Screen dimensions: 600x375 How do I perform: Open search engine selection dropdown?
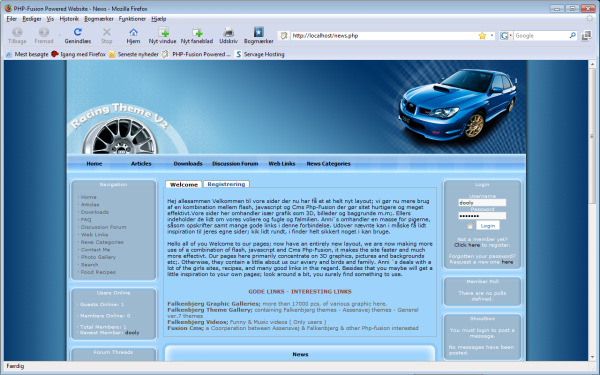[511, 36]
